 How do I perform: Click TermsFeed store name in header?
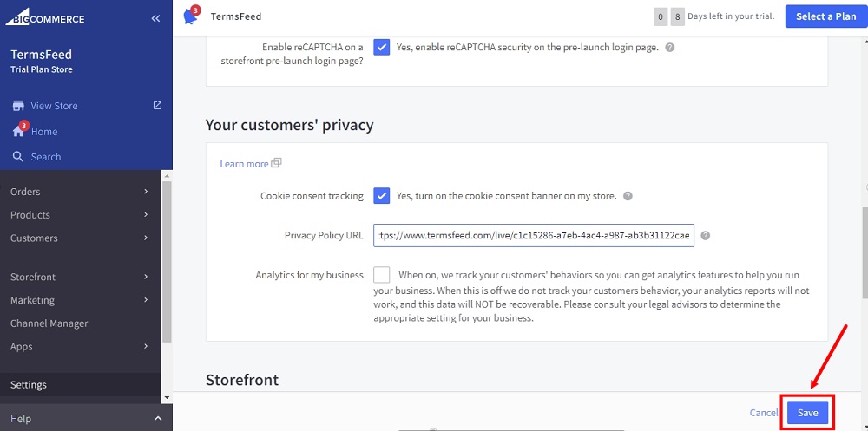(236, 16)
